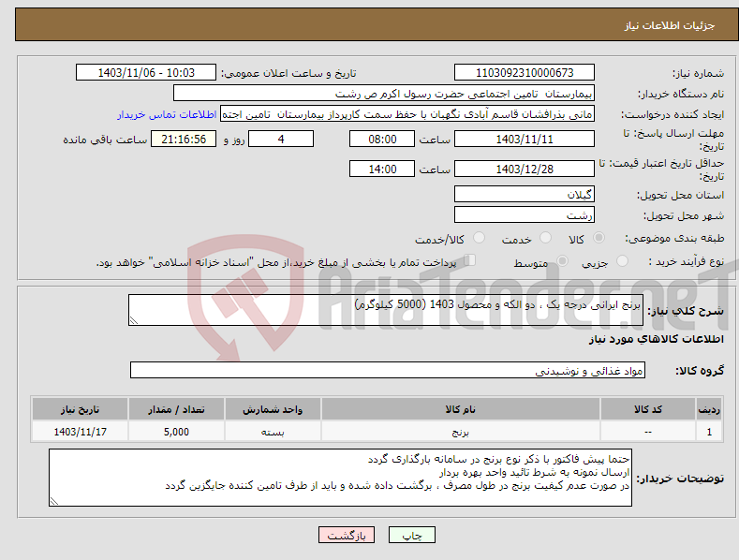Image resolution: width=739 pixels, height=560 pixels.
Task: Click the delivery city field رشت
Action: click(525, 215)
